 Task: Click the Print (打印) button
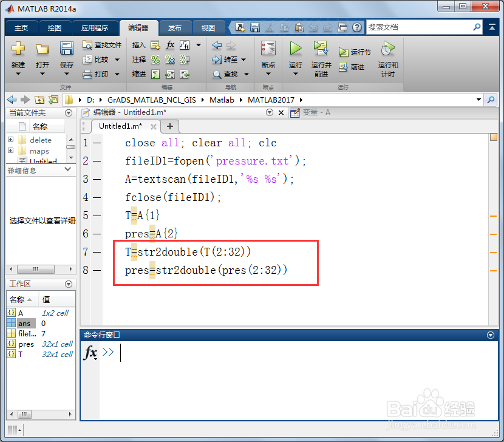[x=95, y=74]
